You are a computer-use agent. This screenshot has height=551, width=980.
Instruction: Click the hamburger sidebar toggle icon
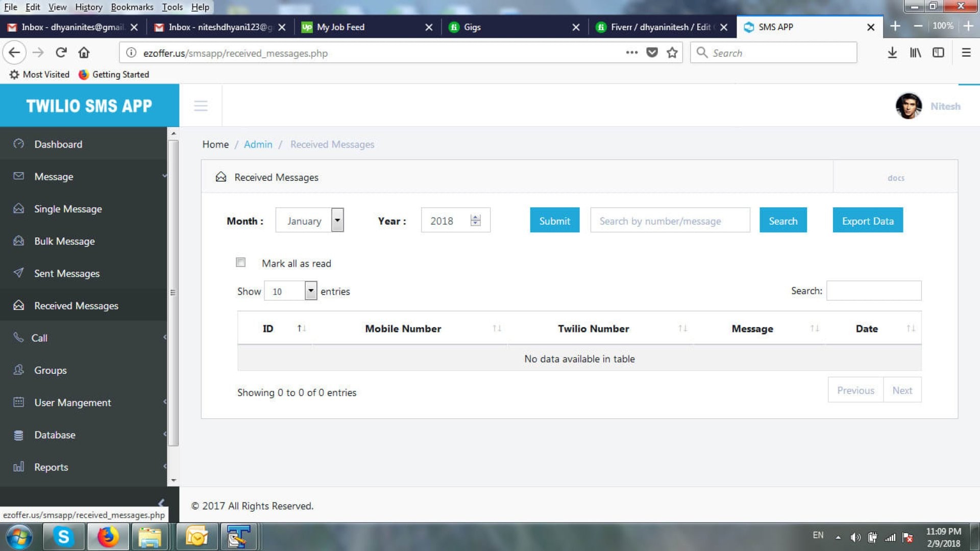click(x=201, y=106)
